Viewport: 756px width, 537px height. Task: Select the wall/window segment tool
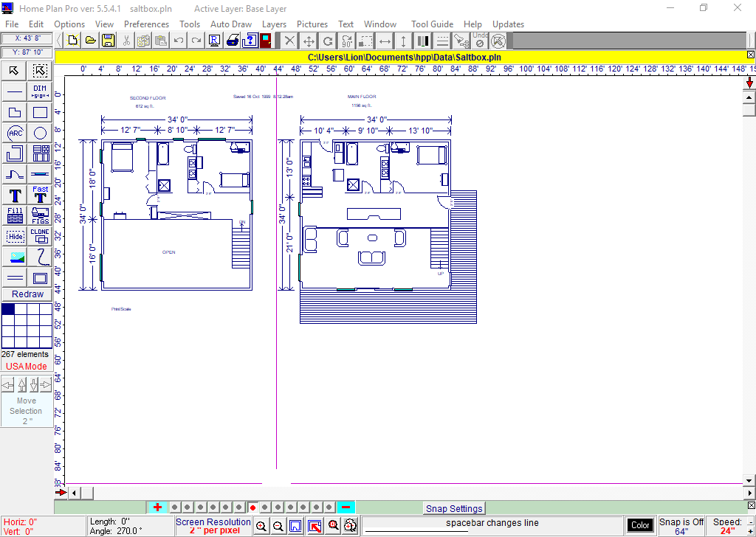coord(40,174)
